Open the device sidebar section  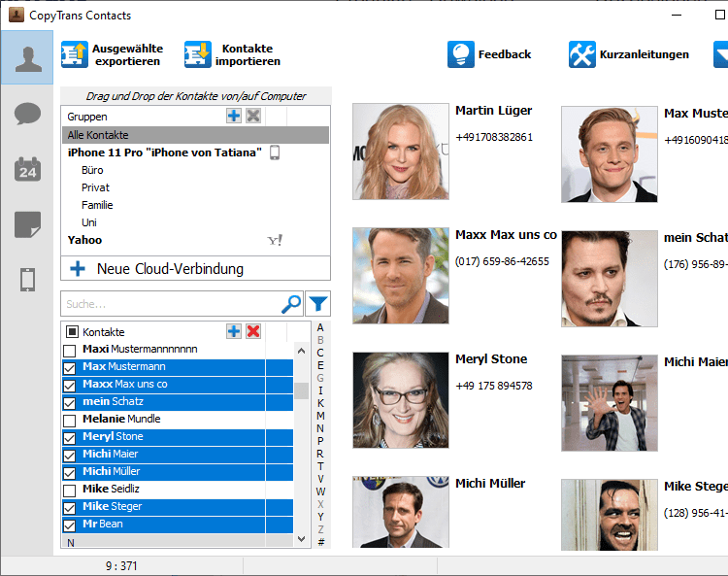coord(27,280)
